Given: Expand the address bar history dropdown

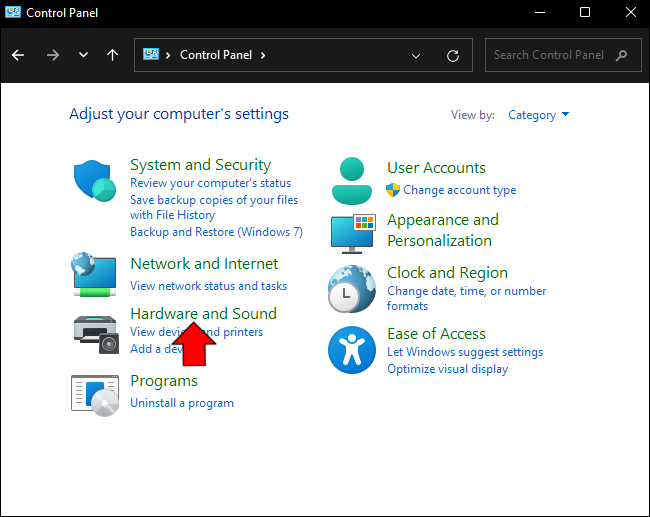Looking at the screenshot, I should [416, 56].
